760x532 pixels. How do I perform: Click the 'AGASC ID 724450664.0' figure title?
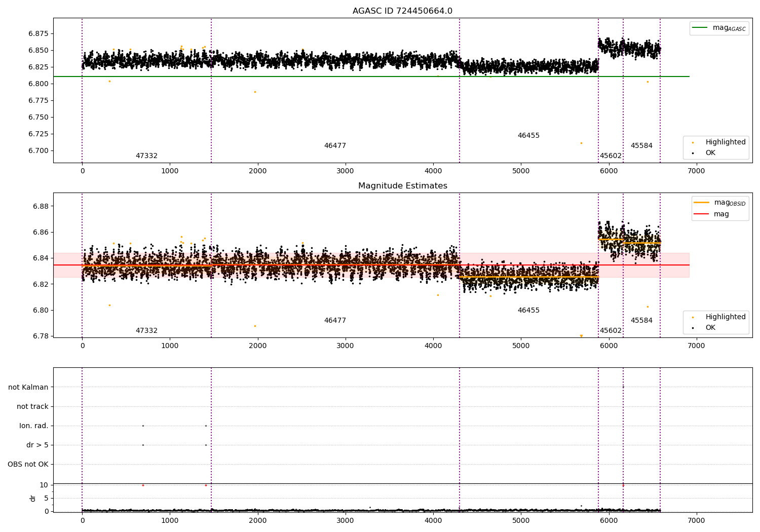(x=402, y=11)
